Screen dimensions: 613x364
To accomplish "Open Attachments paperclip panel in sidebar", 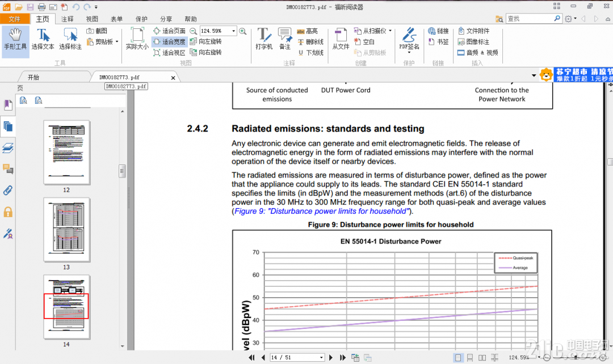I will [8, 191].
